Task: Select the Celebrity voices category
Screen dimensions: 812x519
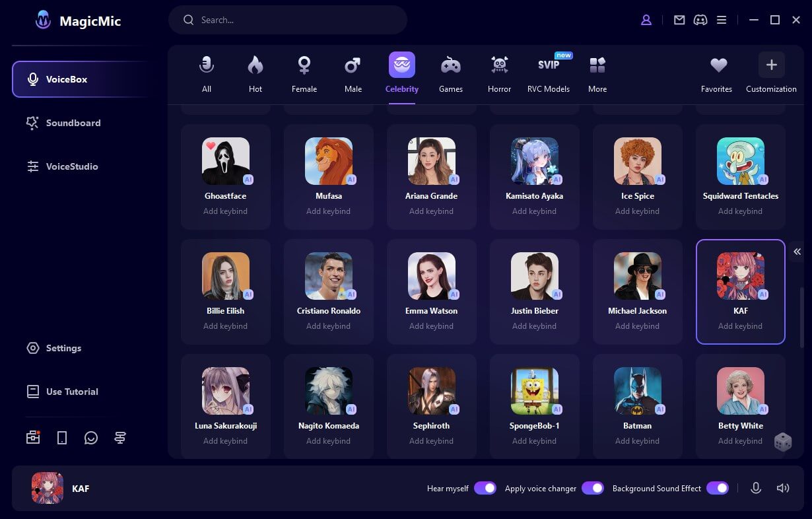Action: (x=402, y=73)
